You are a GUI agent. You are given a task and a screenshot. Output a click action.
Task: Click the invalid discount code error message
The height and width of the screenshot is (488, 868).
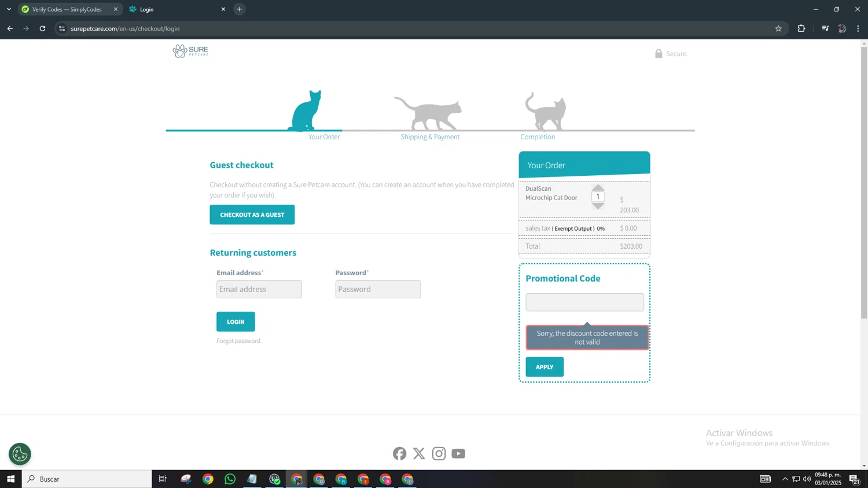tap(587, 338)
